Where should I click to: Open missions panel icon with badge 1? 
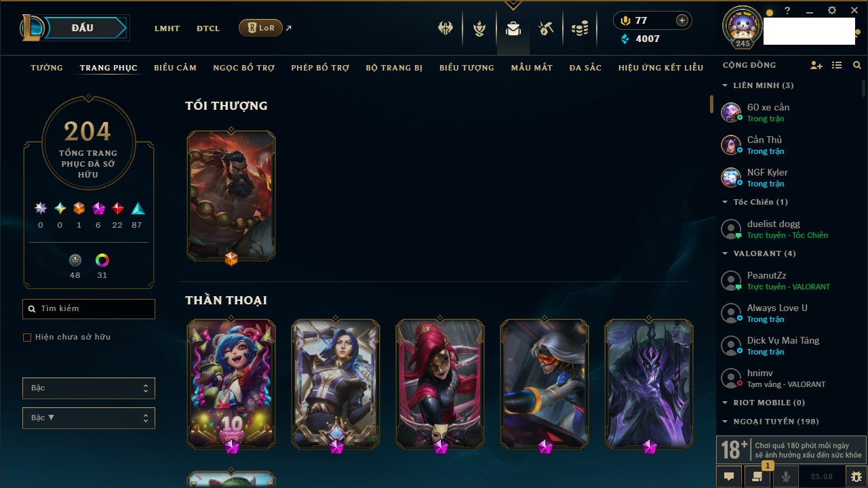[757, 476]
